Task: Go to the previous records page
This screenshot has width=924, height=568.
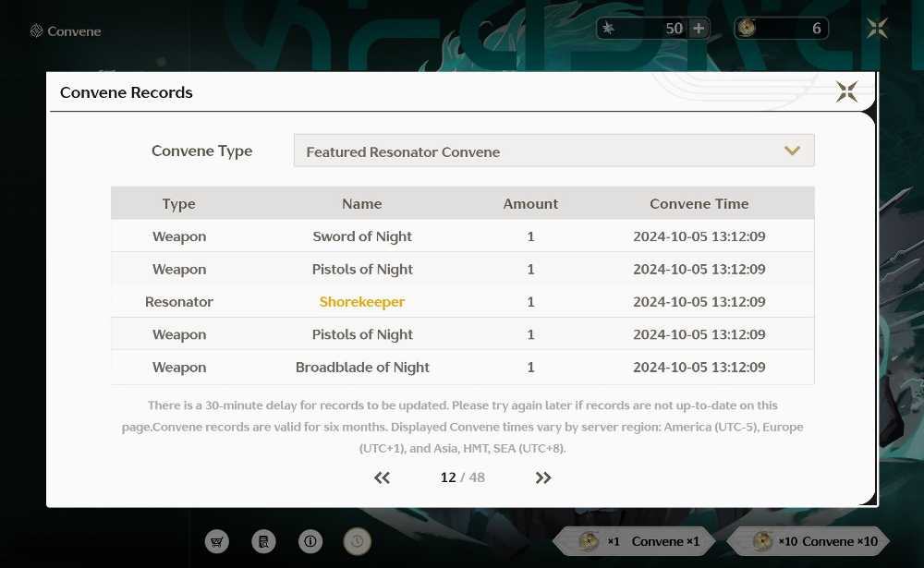Action: pos(382,477)
